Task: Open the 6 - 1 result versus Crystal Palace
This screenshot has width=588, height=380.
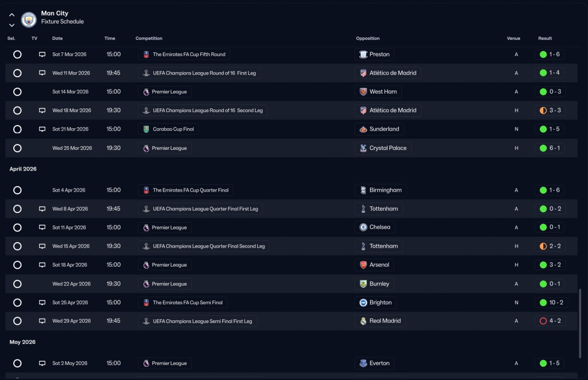Action: tap(550, 148)
